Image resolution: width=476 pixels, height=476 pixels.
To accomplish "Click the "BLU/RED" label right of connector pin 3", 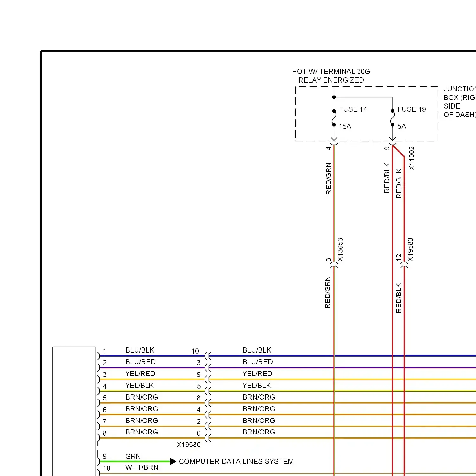I will pyautogui.click(x=258, y=362).
